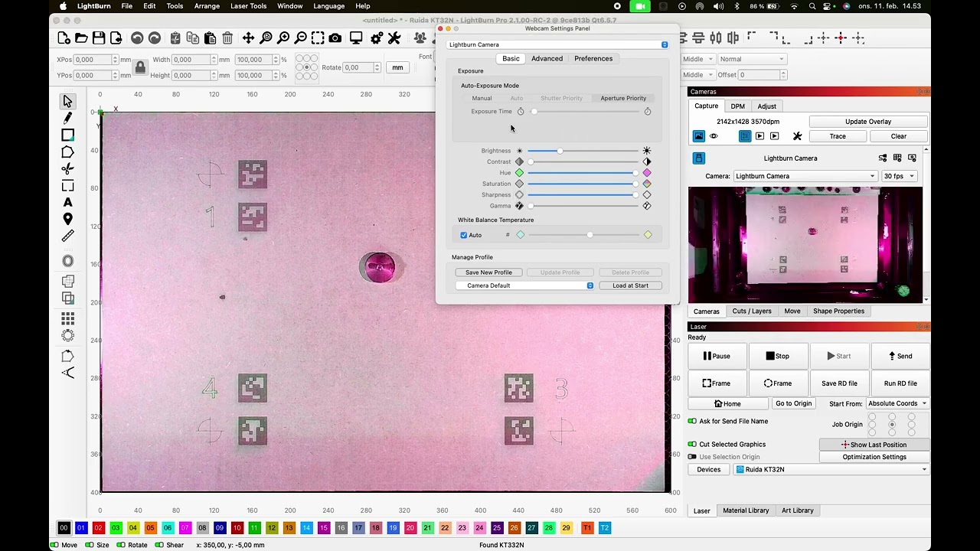This screenshot has height=551, width=980.
Task: Toggle Use Selection Origin switch
Action: point(692,457)
